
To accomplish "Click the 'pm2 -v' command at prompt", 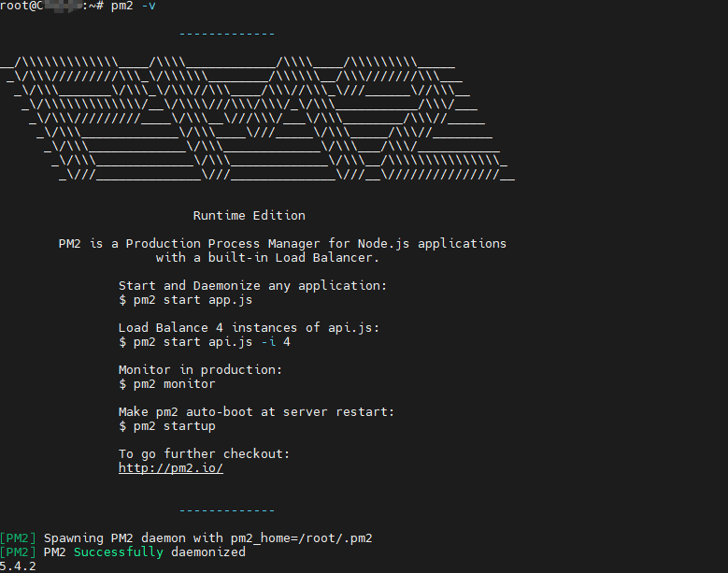I will [134, 6].
